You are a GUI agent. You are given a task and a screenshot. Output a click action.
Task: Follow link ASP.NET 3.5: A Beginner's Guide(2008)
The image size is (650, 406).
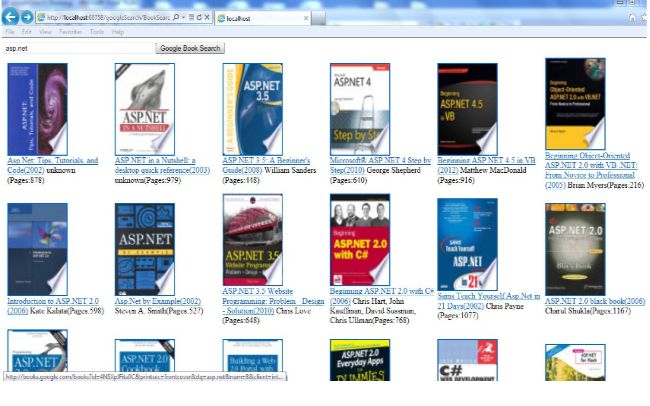pyautogui.click(x=266, y=165)
